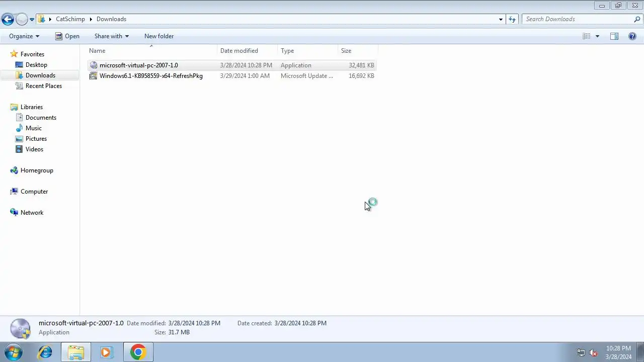Click the microsoft-virtual-pc installer icon in the list

(x=93, y=65)
